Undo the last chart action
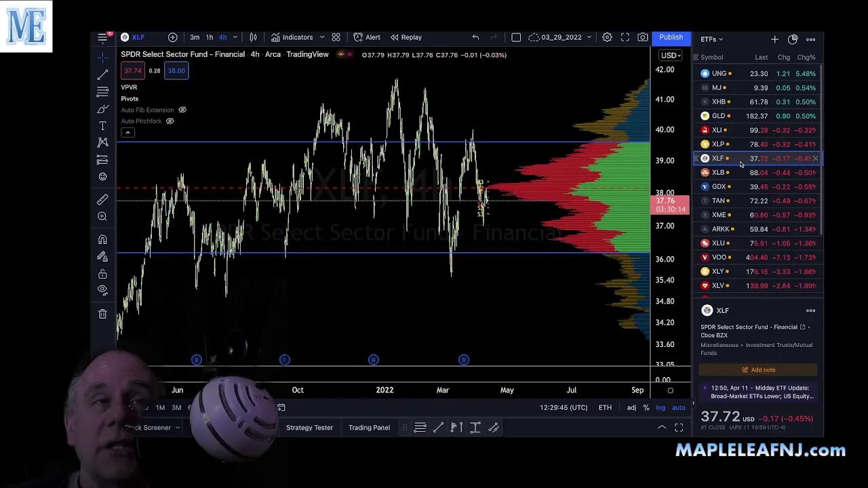Viewport: 868px width, 488px height. pyautogui.click(x=475, y=37)
